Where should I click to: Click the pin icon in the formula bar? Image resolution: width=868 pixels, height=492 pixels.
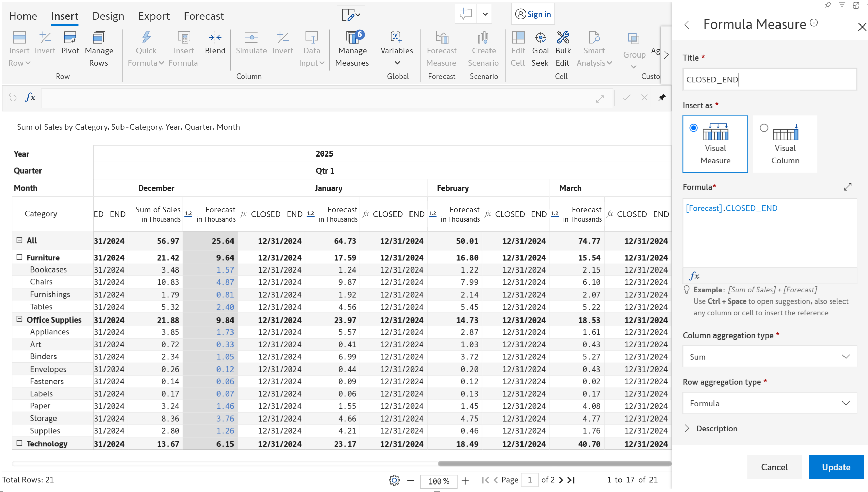pyautogui.click(x=662, y=98)
